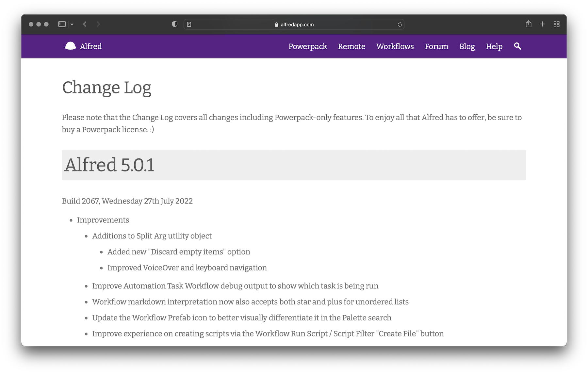Go to the Remote page
The image size is (588, 374).
351,46
